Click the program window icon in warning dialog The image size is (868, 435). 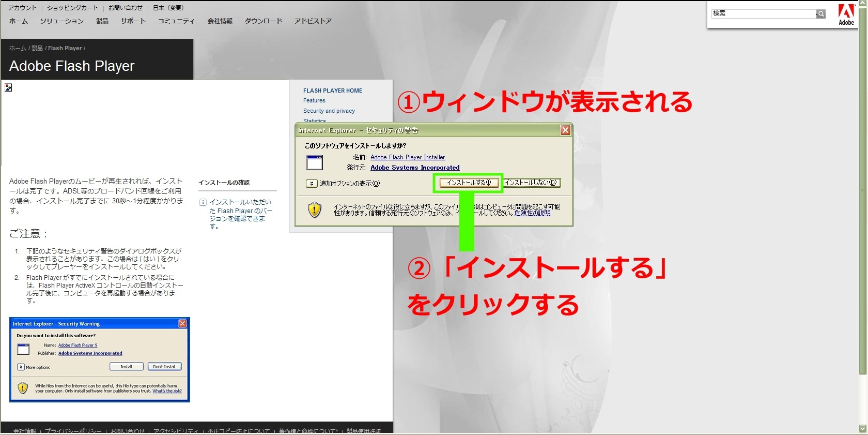(315, 162)
